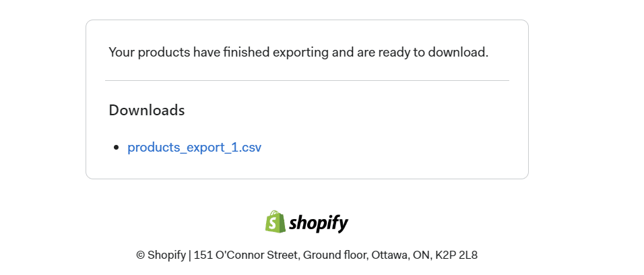This screenshot has width=644, height=275.
Task: Click the Shopify wordmark text
Action: pos(318,223)
